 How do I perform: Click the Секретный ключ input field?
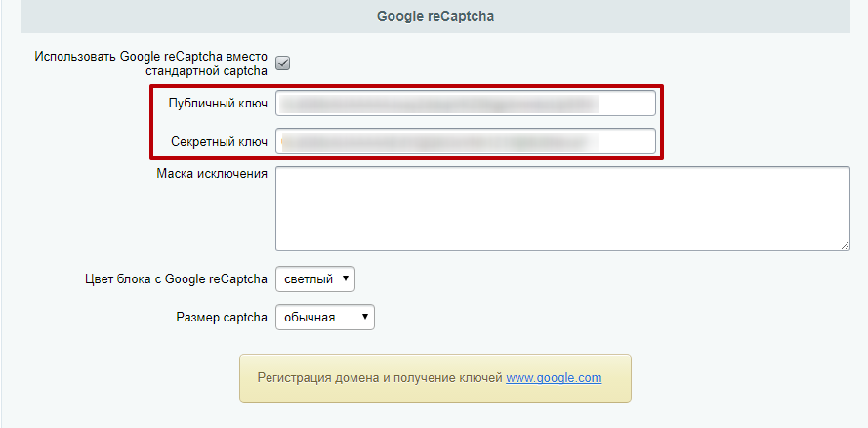pos(466,142)
